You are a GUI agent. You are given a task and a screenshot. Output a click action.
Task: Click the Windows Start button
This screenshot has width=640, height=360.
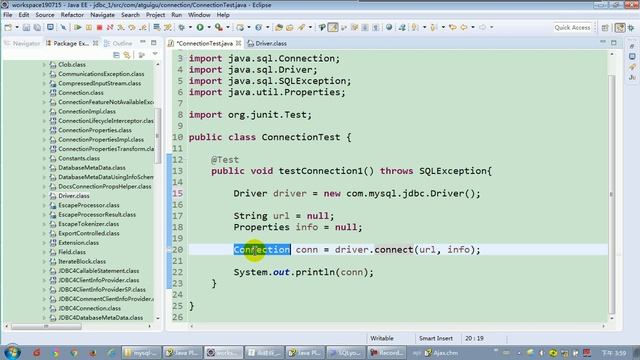pyautogui.click(x=12, y=352)
